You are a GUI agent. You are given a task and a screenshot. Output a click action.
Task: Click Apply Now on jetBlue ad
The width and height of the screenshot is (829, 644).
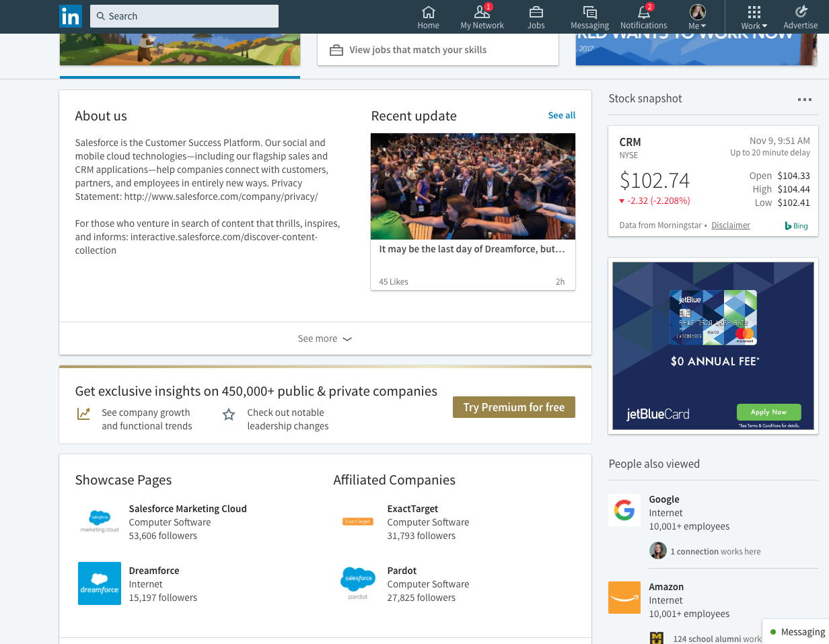769,412
